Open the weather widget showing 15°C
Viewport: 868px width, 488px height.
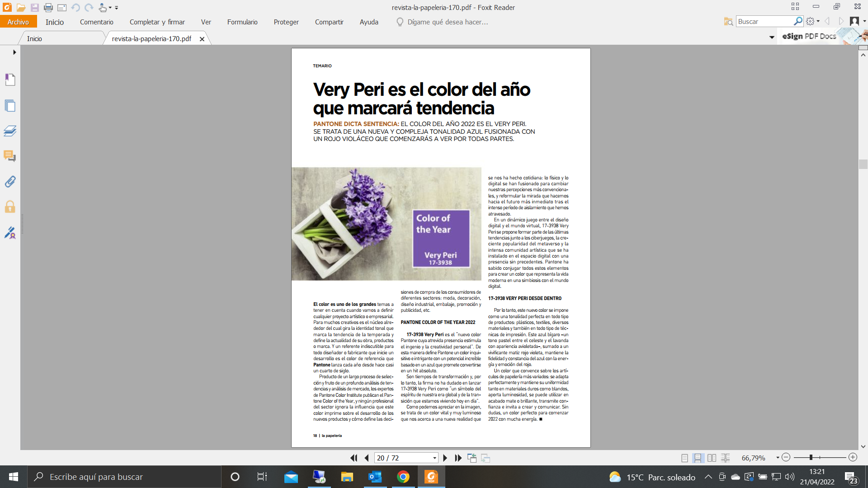(x=652, y=477)
